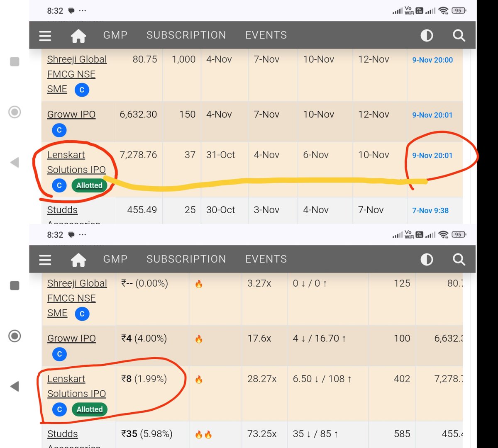Tap battery indicator in top screenshot status bar

point(458,11)
